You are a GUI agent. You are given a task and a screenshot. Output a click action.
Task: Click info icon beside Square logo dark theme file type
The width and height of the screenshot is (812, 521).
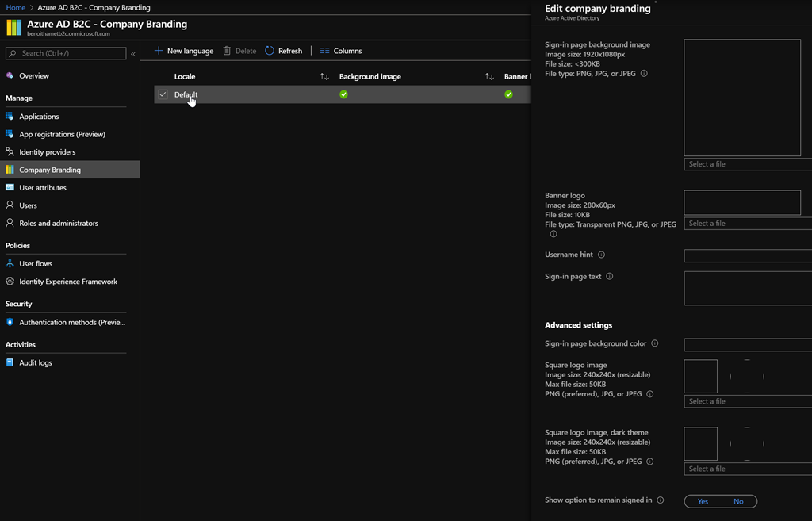(650, 461)
